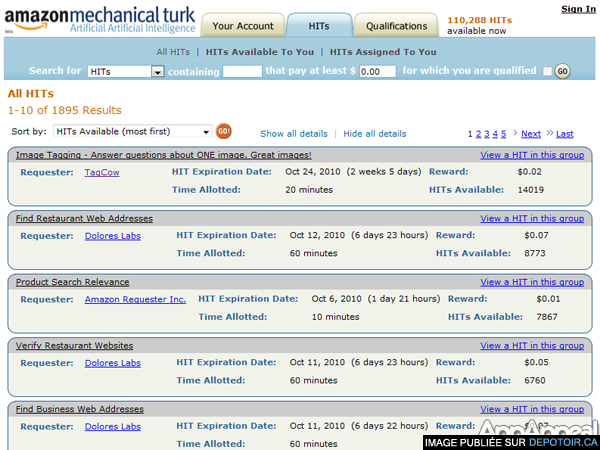Select the All HITs sub-menu item
This screenshot has height=450, width=600.
[173, 52]
